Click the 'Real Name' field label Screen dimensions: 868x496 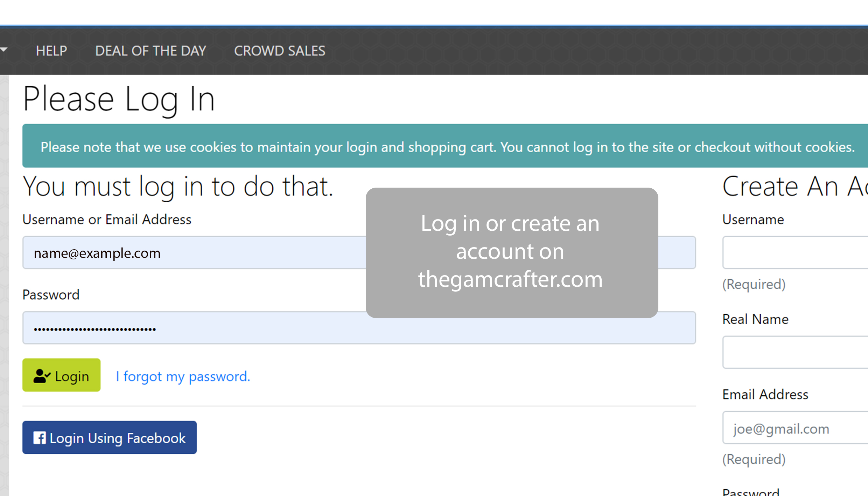click(755, 320)
